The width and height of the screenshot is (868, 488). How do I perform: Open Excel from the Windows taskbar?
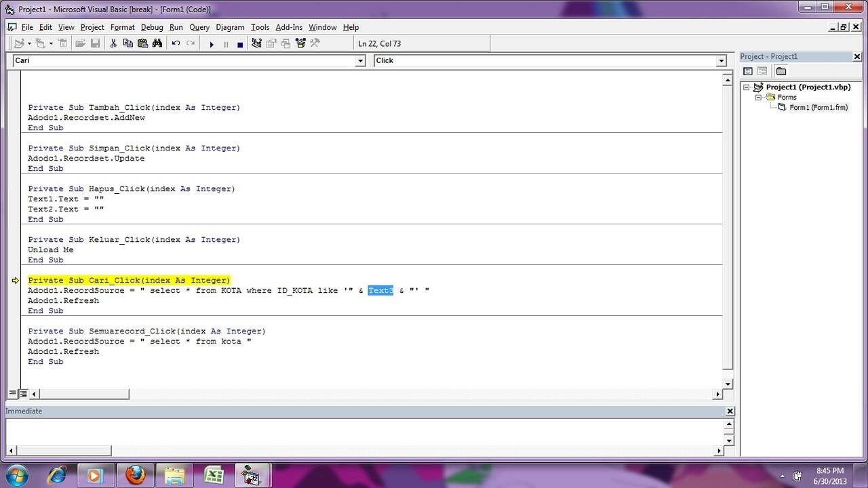pos(214,475)
